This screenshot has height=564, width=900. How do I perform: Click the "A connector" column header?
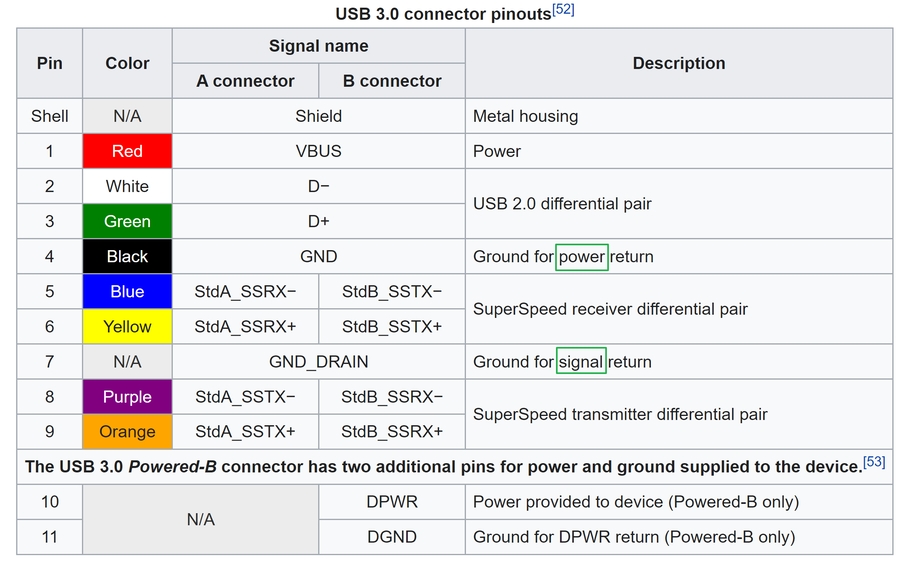(x=245, y=81)
